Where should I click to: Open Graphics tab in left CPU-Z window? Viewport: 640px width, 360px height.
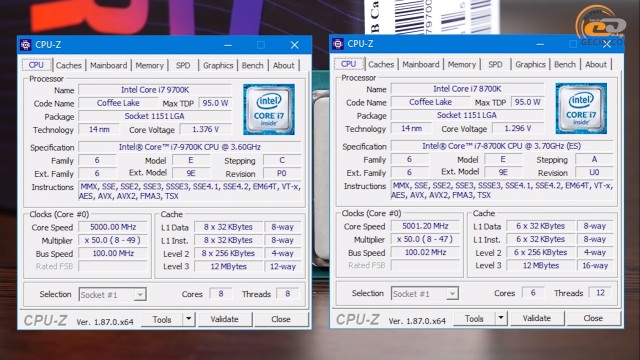point(218,65)
